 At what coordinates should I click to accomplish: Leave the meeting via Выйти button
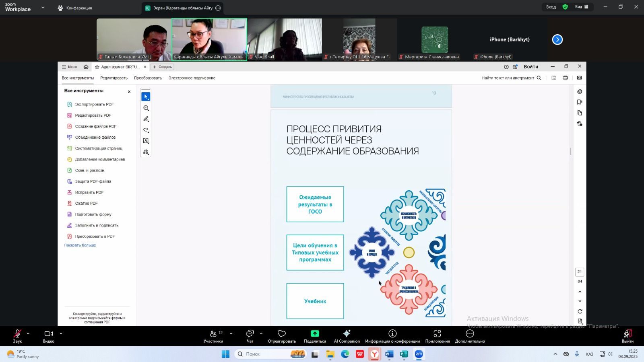tap(627, 336)
